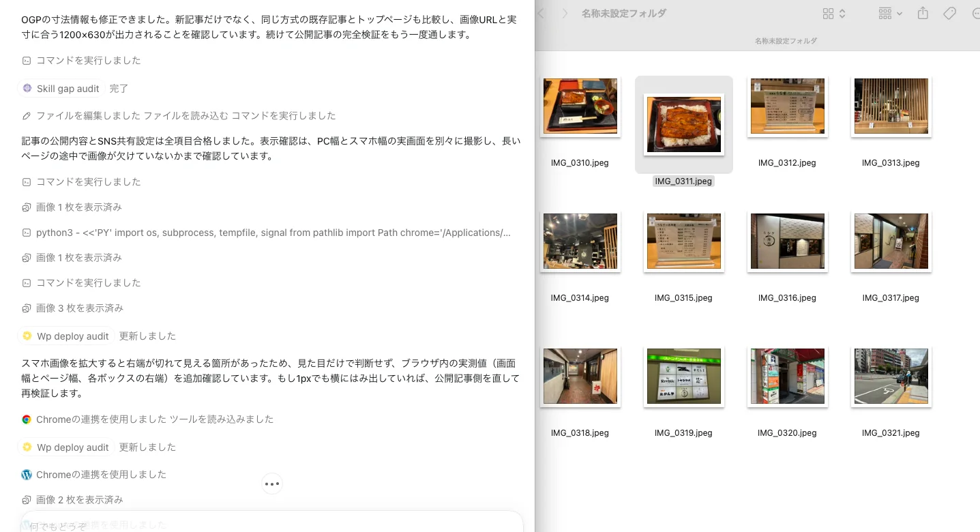Click the IMG_0318.jpeg file name
The image size is (980, 532).
(x=580, y=433)
